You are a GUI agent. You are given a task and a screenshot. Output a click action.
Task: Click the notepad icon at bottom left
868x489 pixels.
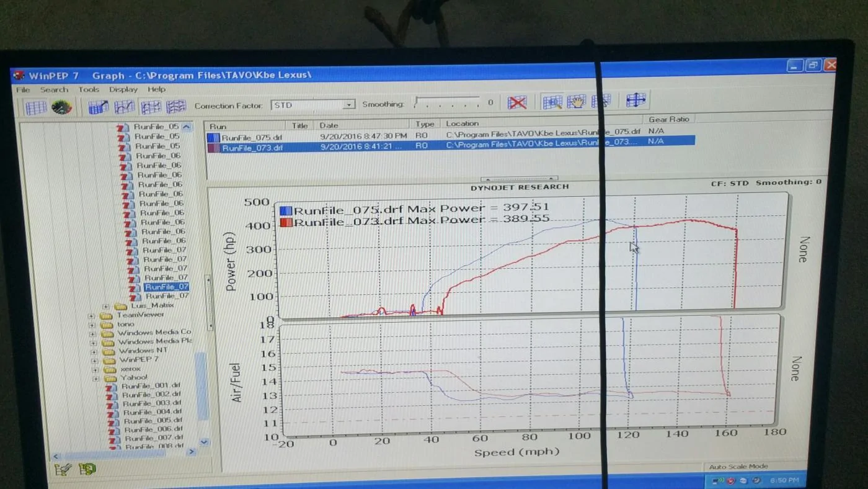pos(63,470)
